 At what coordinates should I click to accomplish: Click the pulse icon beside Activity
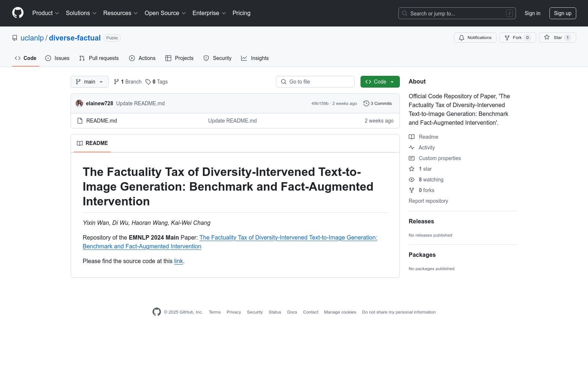[x=412, y=148]
